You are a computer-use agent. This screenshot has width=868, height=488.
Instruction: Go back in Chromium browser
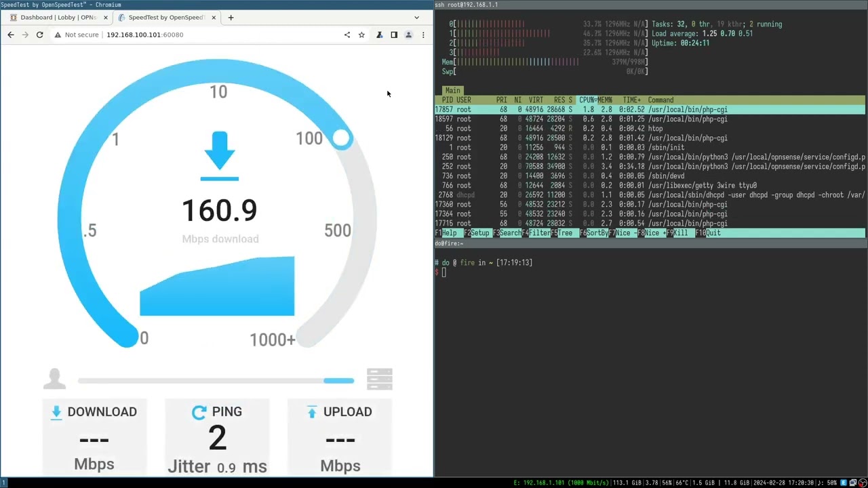(10, 35)
